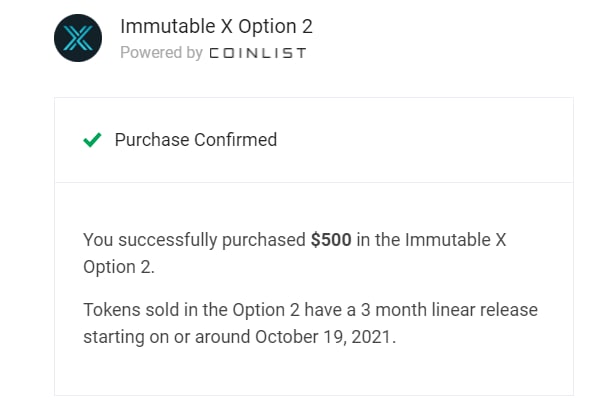The image size is (593, 404).
Task: Select the bold $500 amount
Action: coord(331,240)
